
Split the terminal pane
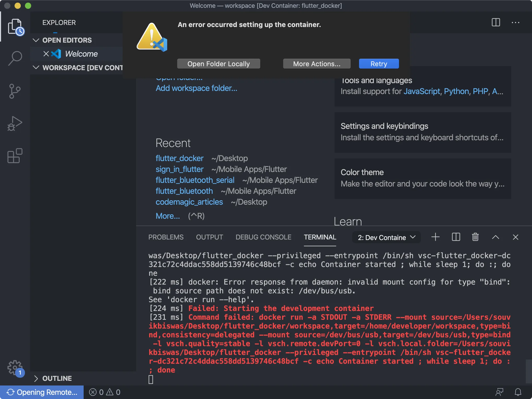[456, 237]
